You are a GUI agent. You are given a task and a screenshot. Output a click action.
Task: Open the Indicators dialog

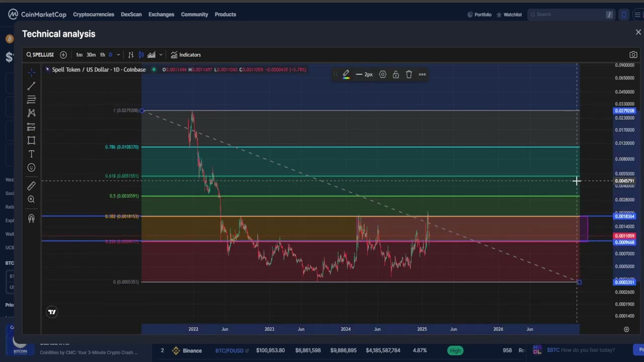(186, 55)
